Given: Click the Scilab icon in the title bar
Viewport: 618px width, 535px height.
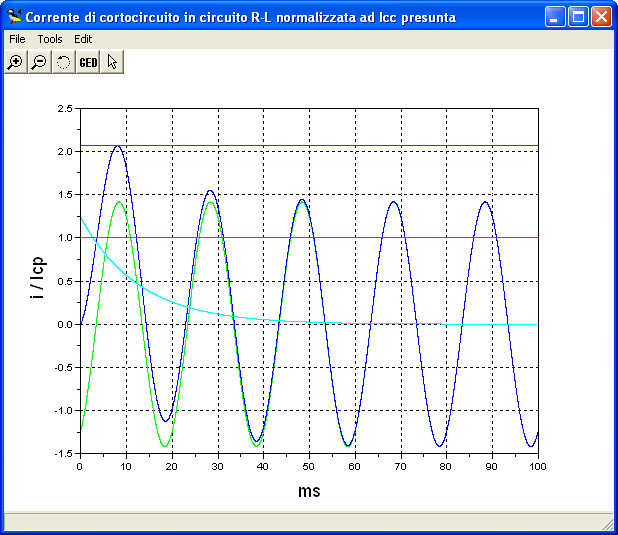Looking at the screenshot, I should coord(14,17).
